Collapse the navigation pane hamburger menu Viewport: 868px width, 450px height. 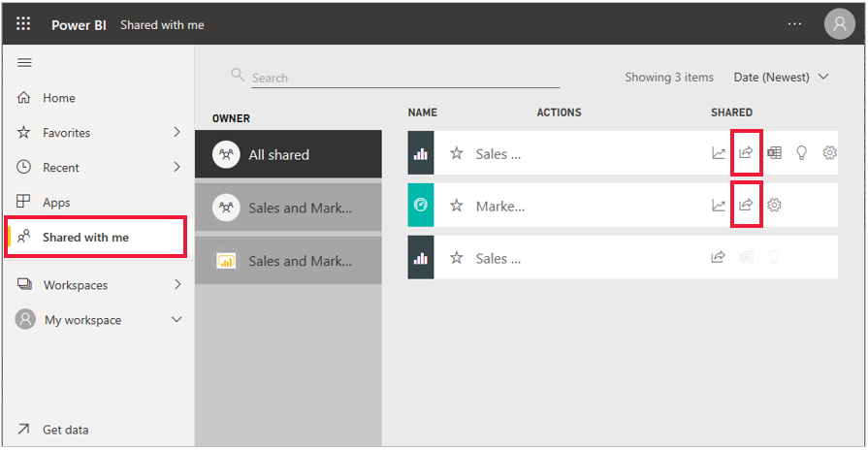tap(24, 62)
